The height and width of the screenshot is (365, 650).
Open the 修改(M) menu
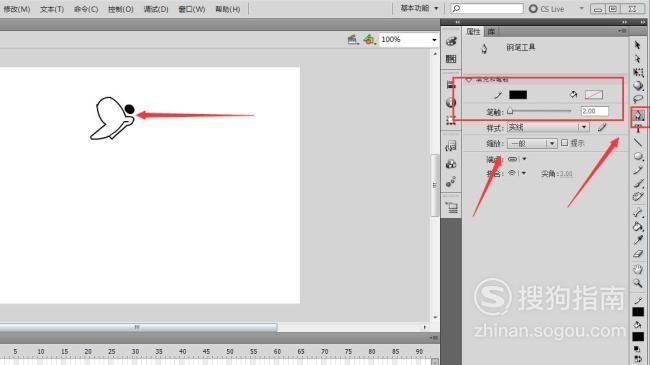tap(17, 9)
